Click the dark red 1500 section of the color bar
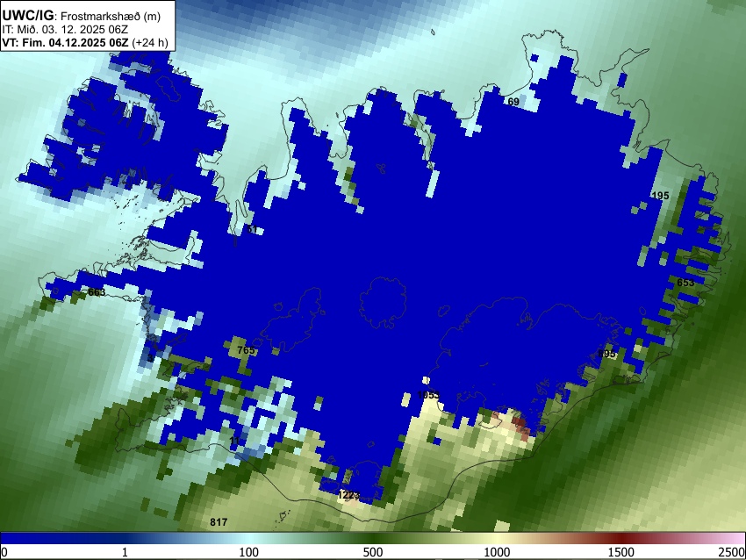The image size is (746, 560). point(621,538)
